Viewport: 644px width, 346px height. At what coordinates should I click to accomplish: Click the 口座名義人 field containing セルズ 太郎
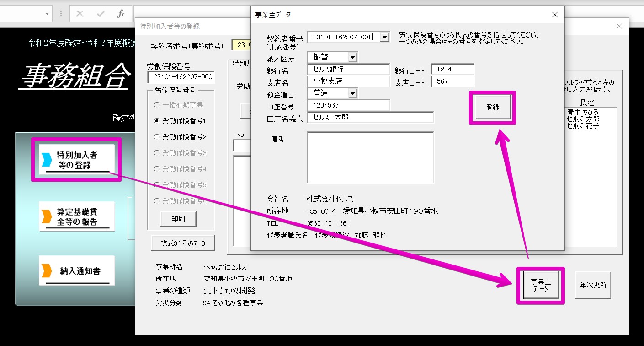pos(370,118)
